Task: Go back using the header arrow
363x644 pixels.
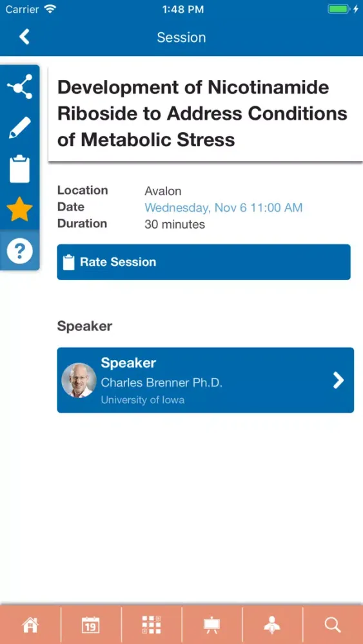Action: click(x=25, y=37)
